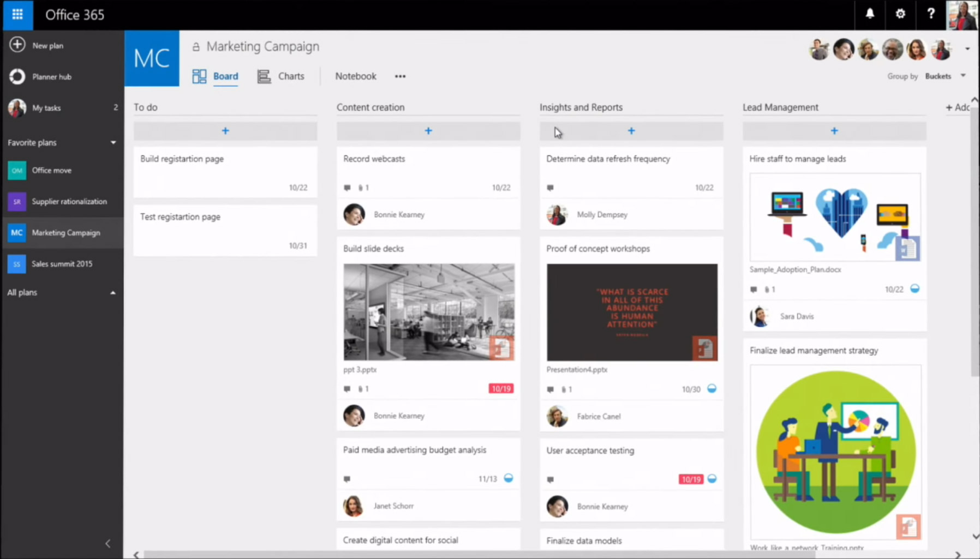The image size is (980, 559).
Task: Open the more options ellipsis menu
Action: [400, 76]
